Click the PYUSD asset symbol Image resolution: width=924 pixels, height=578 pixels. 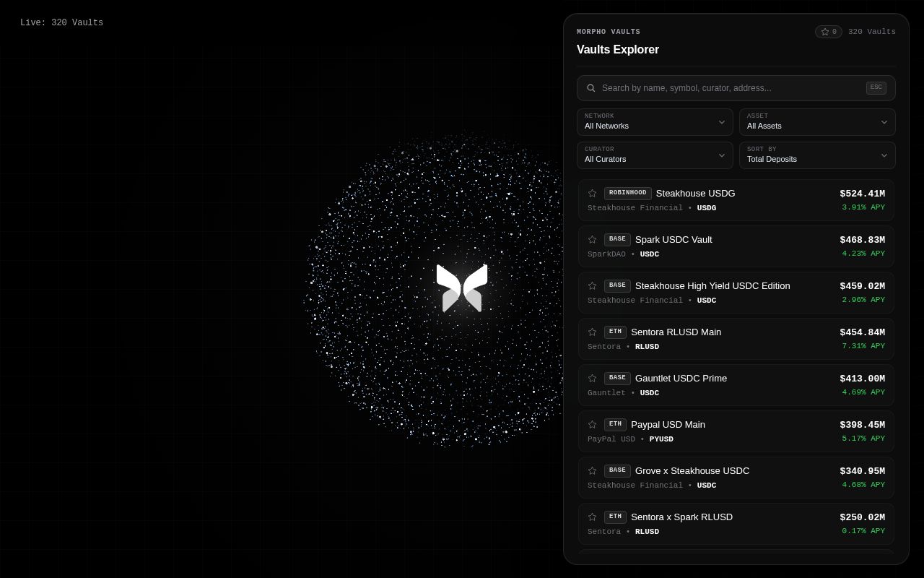pyautogui.click(x=661, y=439)
